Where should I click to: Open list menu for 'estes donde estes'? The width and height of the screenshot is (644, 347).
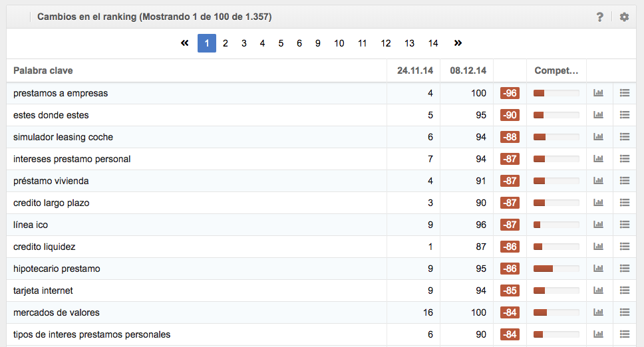click(x=624, y=115)
